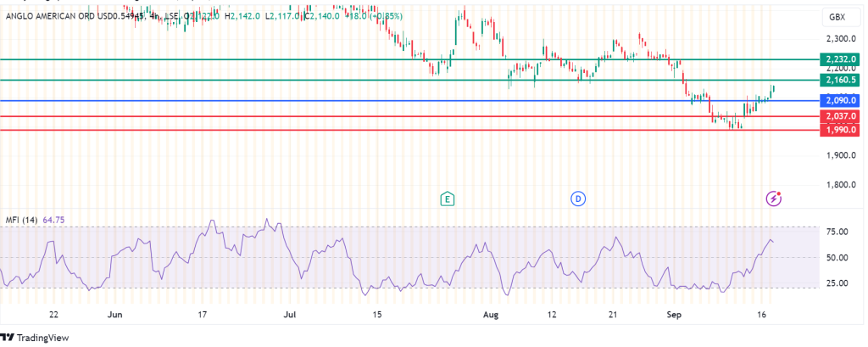This screenshot has width=868, height=347.
Task: Click the 2,037.0 red price label
Action: 841,116
